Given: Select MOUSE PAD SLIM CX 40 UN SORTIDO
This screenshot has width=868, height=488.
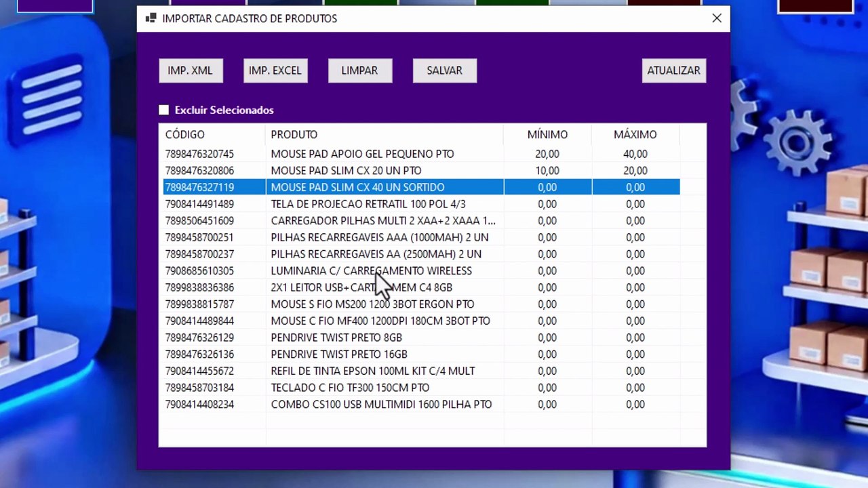Looking at the screenshot, I should pyautogui.click(x=357, y=188).
